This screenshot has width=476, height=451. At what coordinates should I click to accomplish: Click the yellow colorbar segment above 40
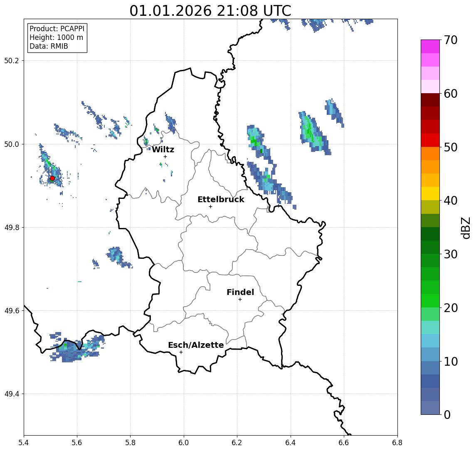coord(430,193)
